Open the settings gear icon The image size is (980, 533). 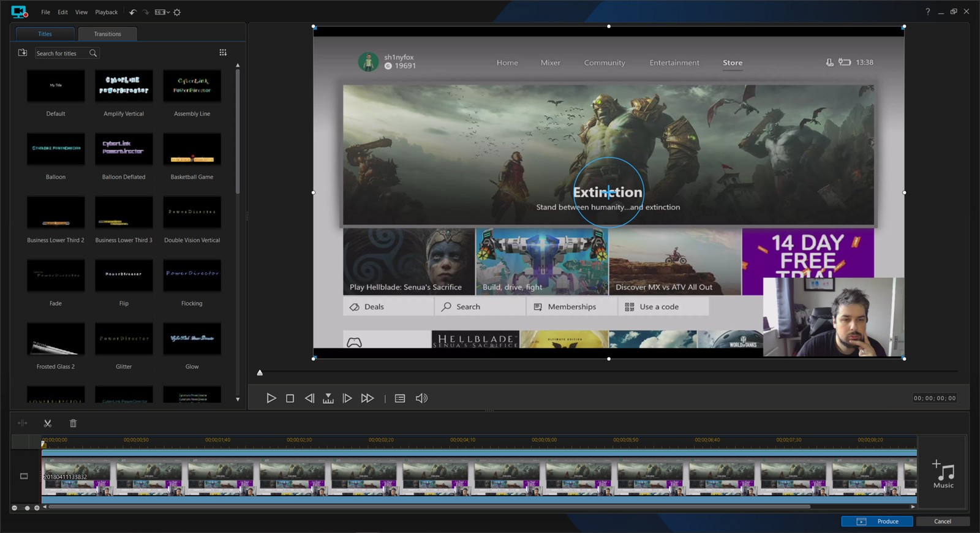pyautogui.click(x=177, y=12)
